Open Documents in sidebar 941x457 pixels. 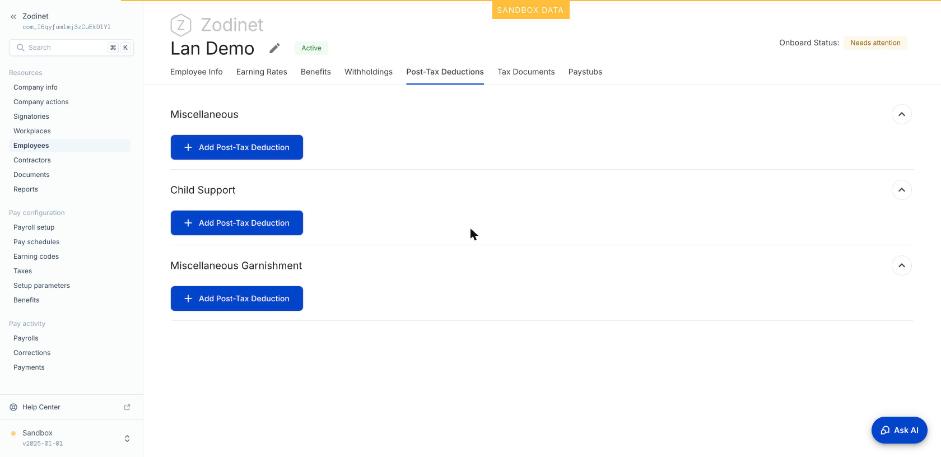tap(31, 175)
